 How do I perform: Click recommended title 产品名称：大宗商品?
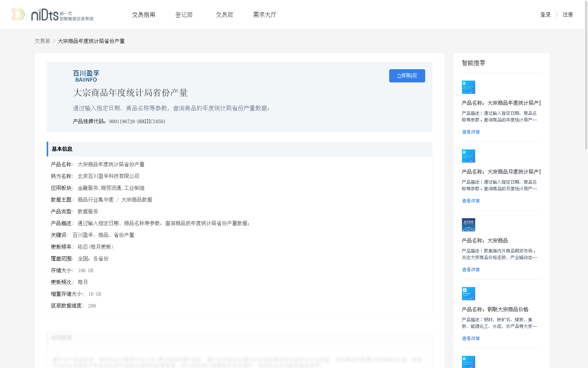(485, 241)
